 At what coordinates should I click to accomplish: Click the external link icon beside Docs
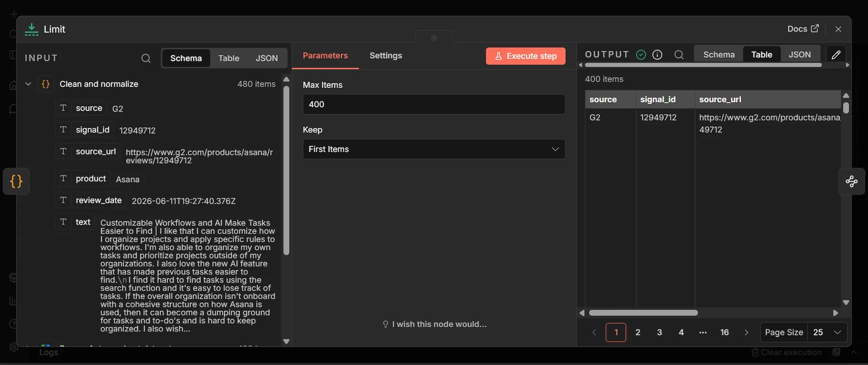pos(815,29)
